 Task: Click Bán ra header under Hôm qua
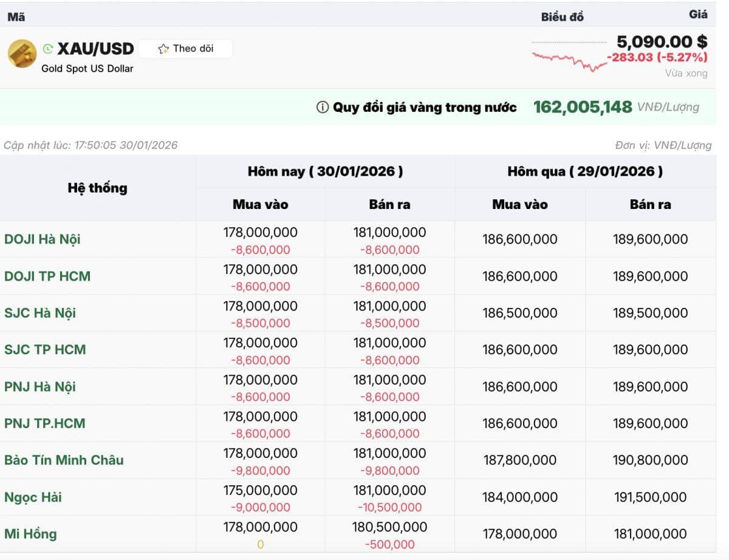pos(650,205)
